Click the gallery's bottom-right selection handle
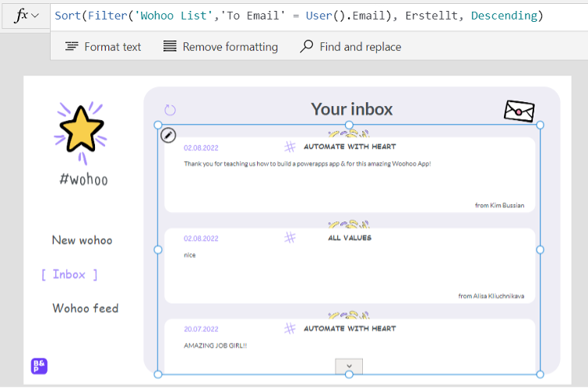 click(x=540, y=374)
